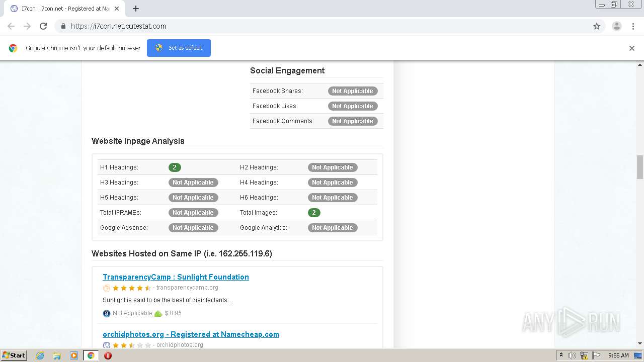Viewport: 644px width, 362px height.
Task: Launch Internet Explorer from taskbar
Action: pos(40,355)
